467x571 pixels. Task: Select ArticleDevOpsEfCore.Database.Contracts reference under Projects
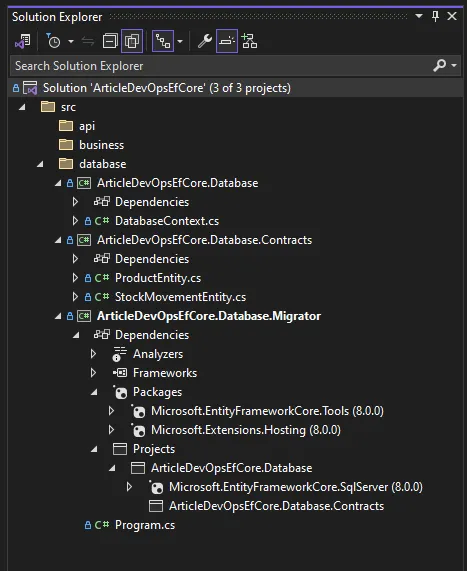coord(276,506)
